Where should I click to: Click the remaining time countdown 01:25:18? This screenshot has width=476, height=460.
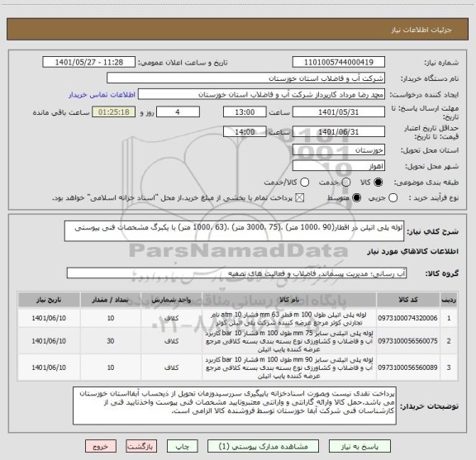click(113, 112)
